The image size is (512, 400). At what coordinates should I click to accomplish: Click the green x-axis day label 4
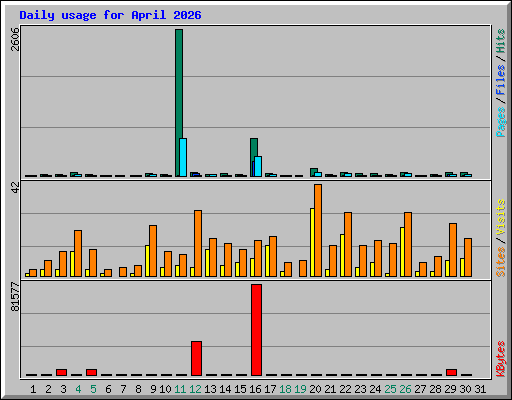[78, 389]
